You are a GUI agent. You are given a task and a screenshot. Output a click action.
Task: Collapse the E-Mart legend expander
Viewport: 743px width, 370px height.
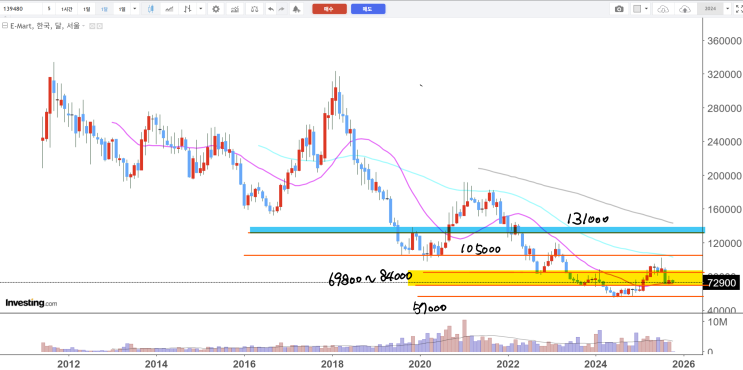coord(5,26)
